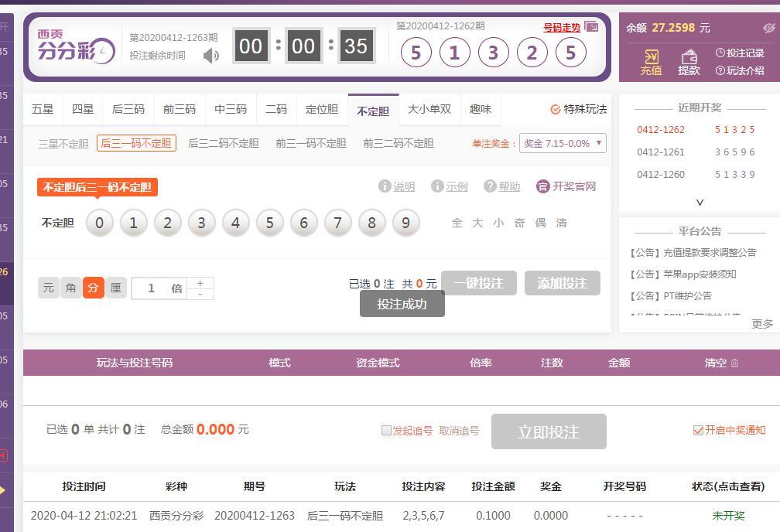
Task: Select 前三一码不定胆 play type
Action: tap(311, 143)
